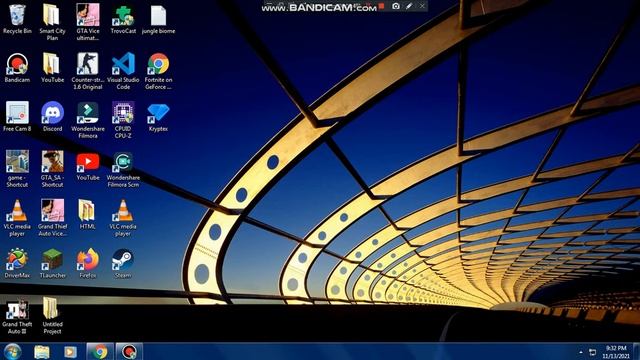640x360 pixels.
Task: Take a screenshot with Bandicam camera icon
Action: [x=396, y=6]
